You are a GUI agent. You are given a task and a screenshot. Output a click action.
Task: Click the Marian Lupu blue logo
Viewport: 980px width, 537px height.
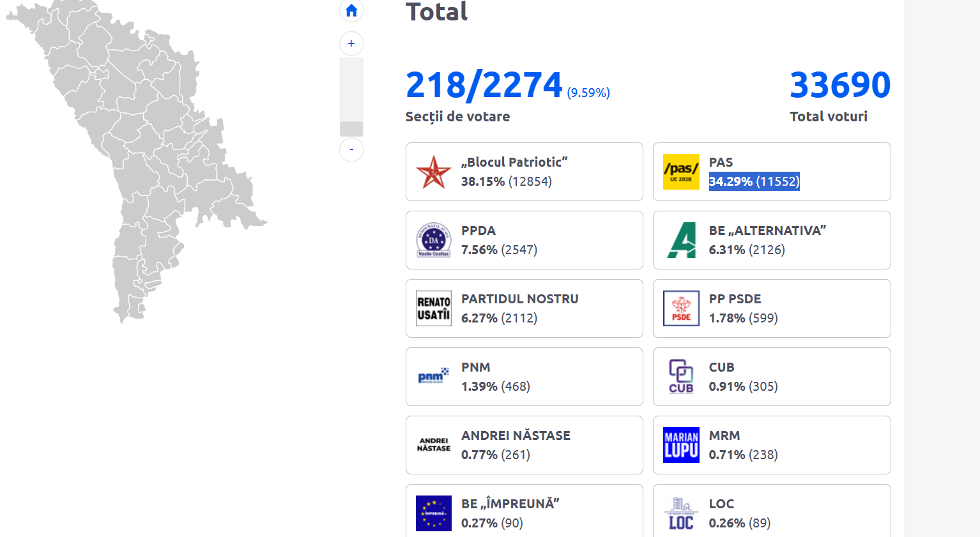[681, 445]
